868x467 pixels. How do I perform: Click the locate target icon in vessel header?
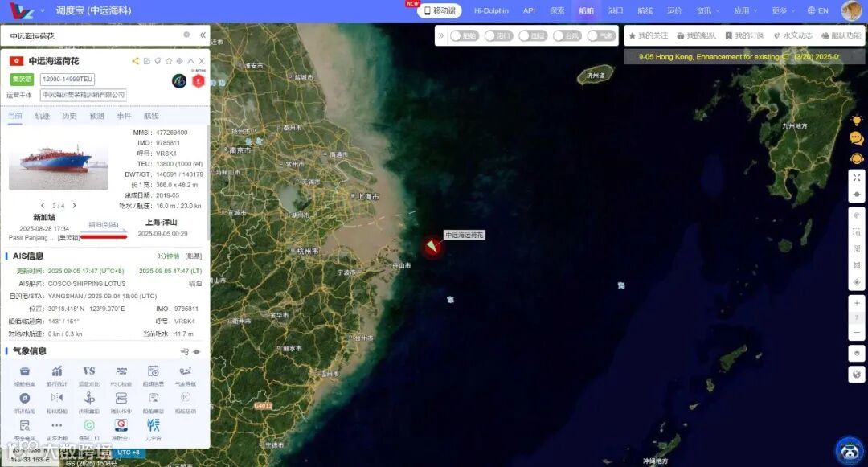coord(179,61)
